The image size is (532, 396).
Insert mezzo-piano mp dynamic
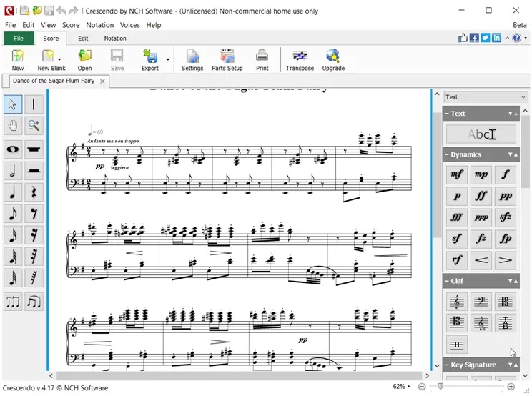(x=481, y=174)
